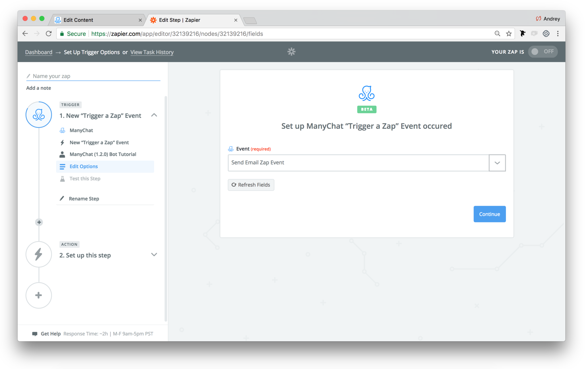Click the 2. Set up this step heading

point(85,255)
